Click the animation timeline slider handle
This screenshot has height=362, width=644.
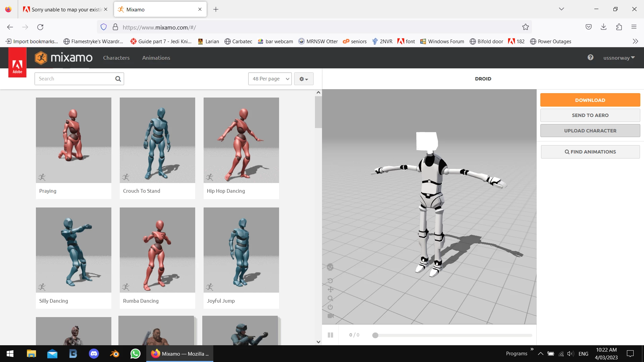coord(375,335)
